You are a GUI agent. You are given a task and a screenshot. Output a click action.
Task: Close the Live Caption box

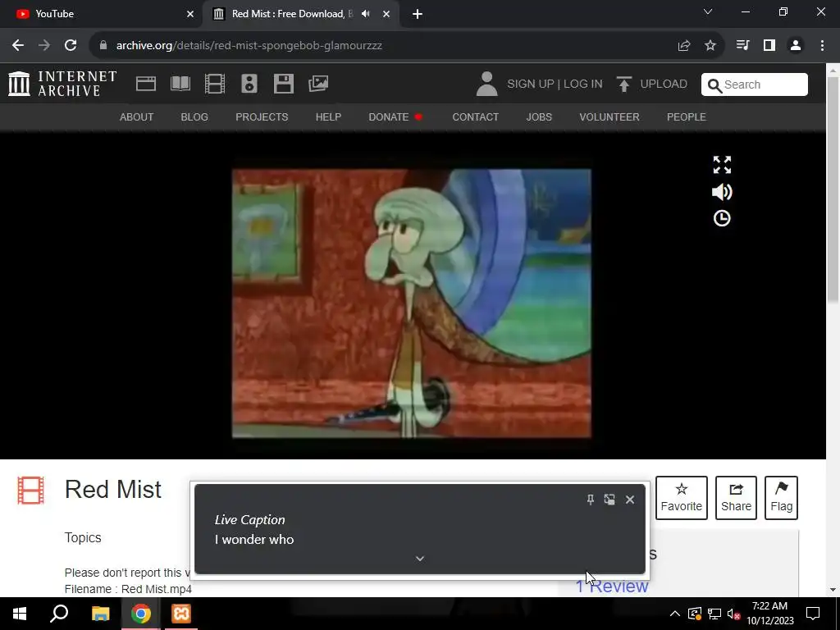pyautogui.click(x=630, y=500)
